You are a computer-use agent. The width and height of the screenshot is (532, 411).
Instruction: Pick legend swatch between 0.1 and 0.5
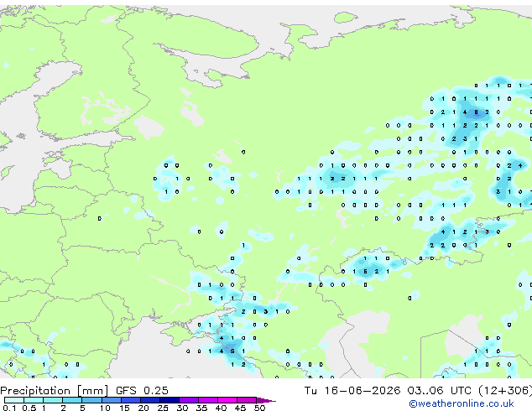tap(14, 400)
